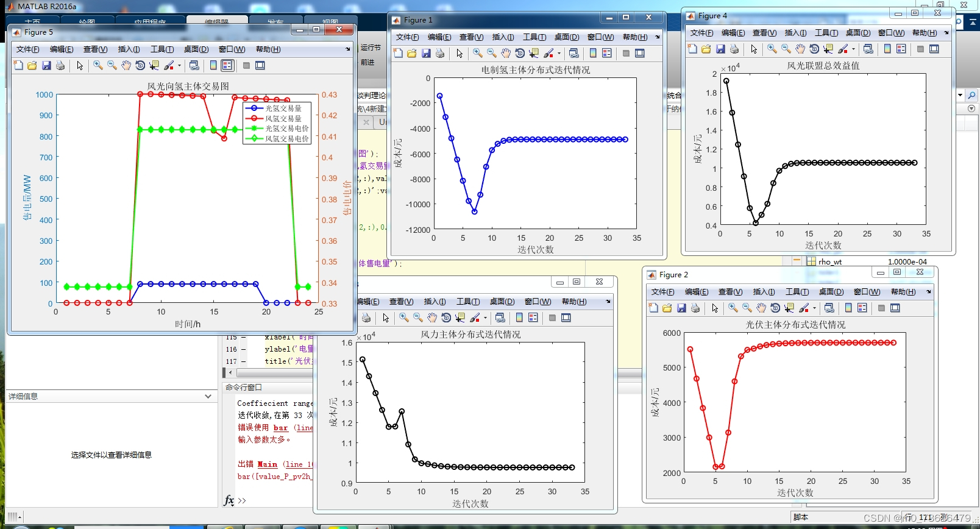The image size is (980, 529).
Task: Select Edit Plot arrow in 风力主体 figure toolbar
Action: (386, 318)
